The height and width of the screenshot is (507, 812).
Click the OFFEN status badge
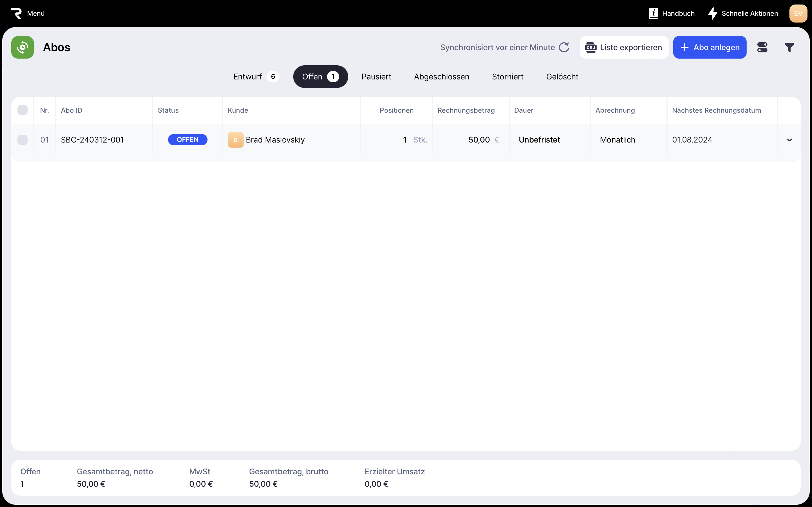(x=187, y=140)
